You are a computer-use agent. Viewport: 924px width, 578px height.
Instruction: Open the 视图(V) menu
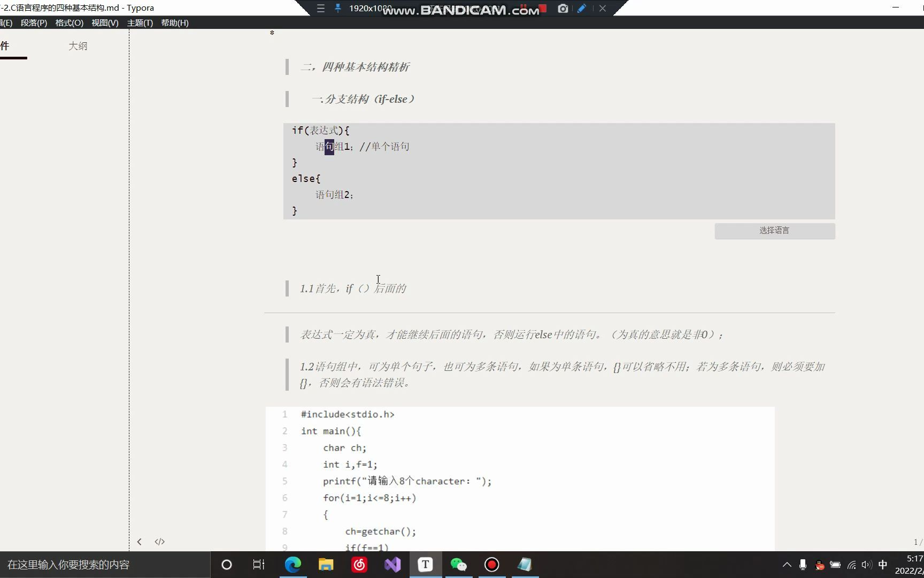tap(105, 23)
